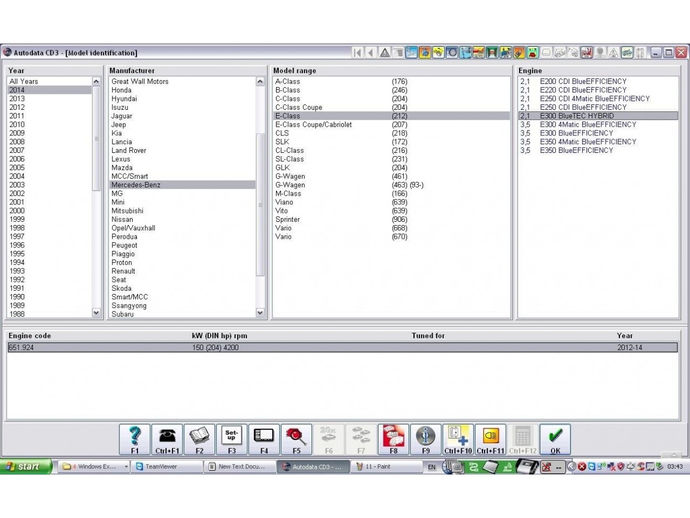This screenshot has width=690, height=518.
Task: Click the green-background toolbar icon with red car
Action: [532, 53]
